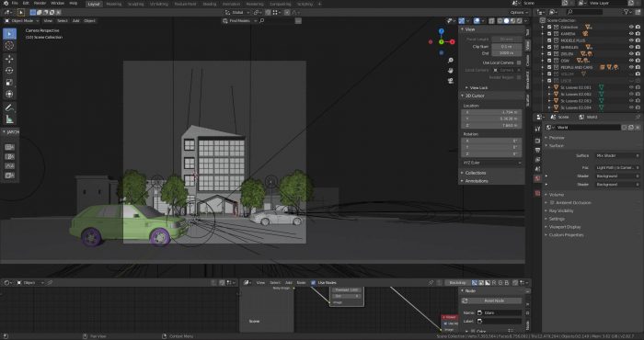Image resolution: width=644 pixels, height=340 pixels.
Task: Open the Output properties tab icon
Action: (537, 150)
